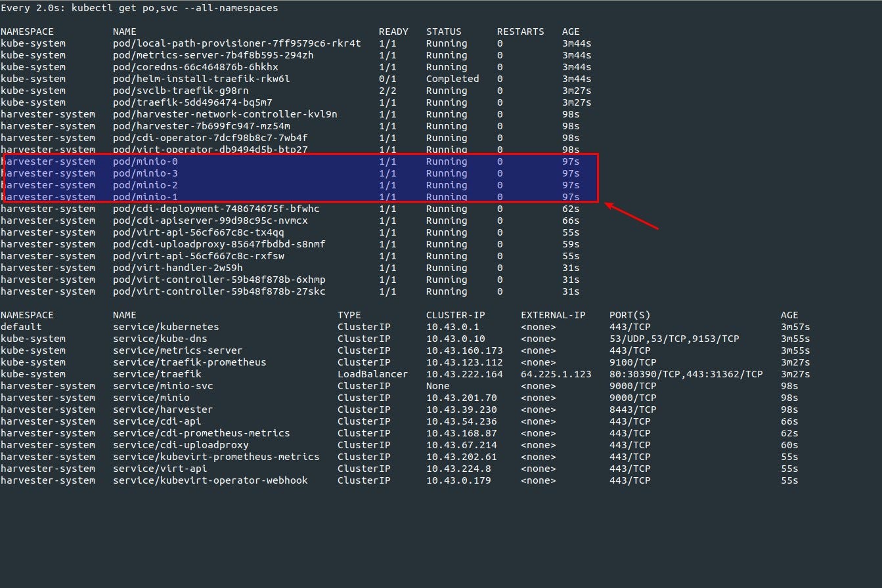
Task: Select pod/virt-operator-db9494d5b-btp27
Action: (210, 150)
